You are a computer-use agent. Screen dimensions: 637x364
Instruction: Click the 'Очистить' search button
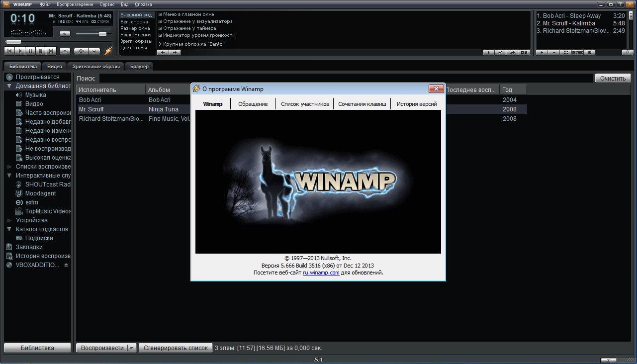(613, 78)
